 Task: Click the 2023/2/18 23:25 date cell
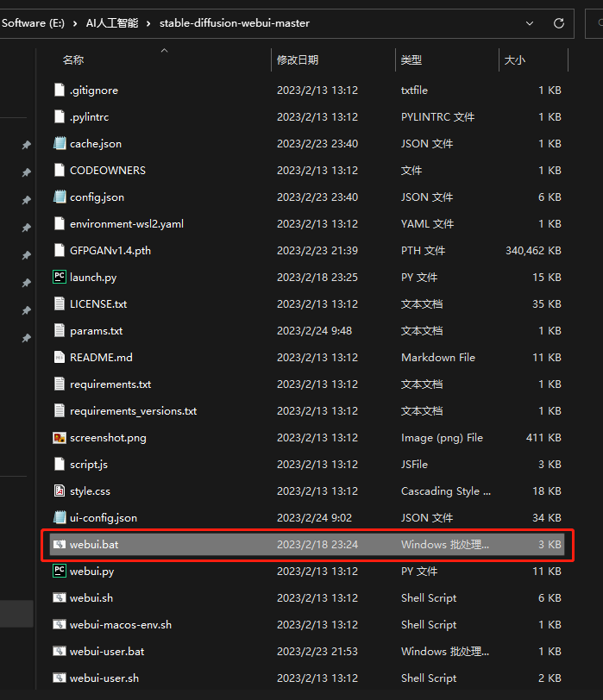[x=317, y=278]
